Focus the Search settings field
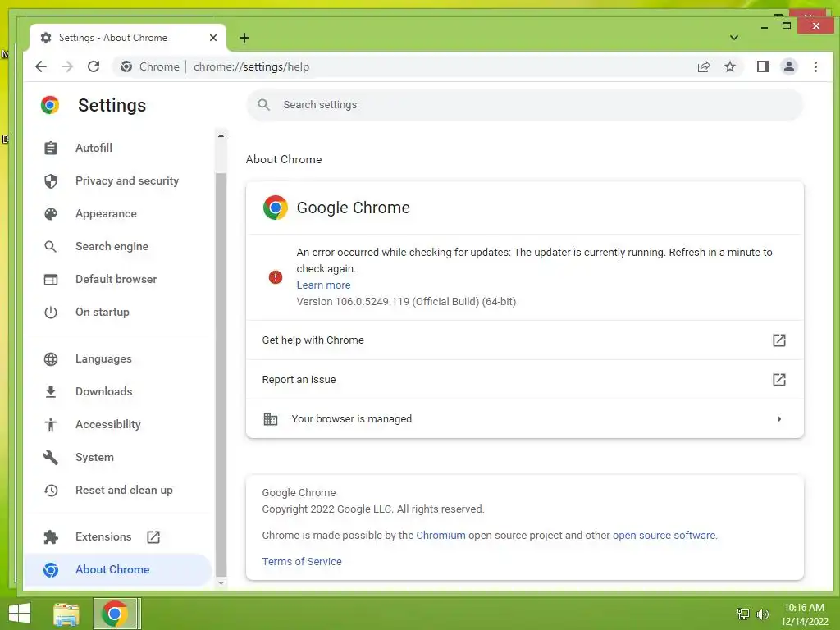840x630 pixels. point(525,105)
